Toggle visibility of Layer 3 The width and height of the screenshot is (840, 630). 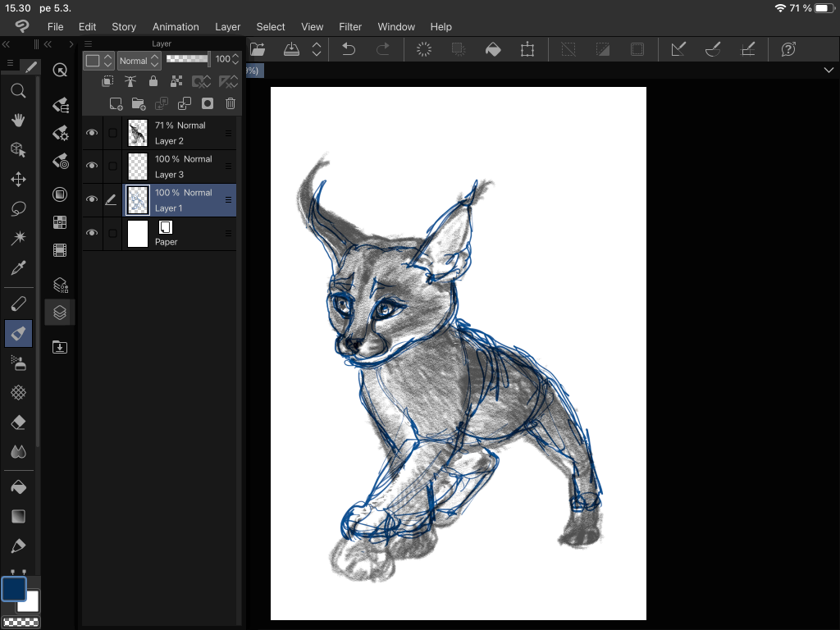[92, 166]
